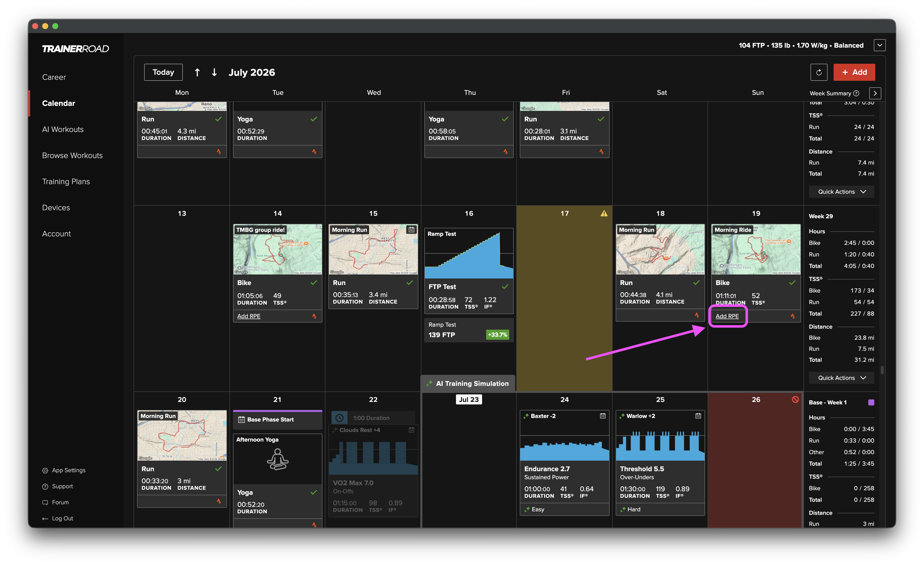Open Quick Actions for Week 29
Viewport: 924px width, 565px height.
[841, 378]
